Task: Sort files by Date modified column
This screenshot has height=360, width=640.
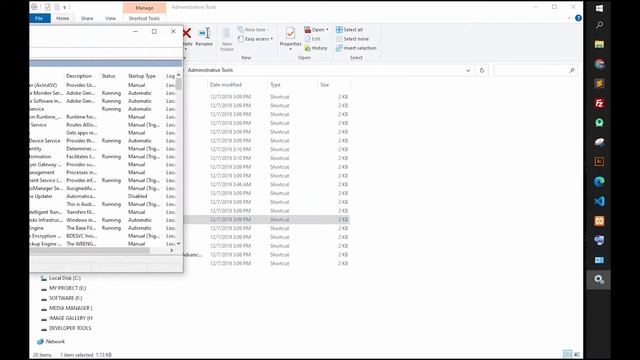Action: point(226,85)
